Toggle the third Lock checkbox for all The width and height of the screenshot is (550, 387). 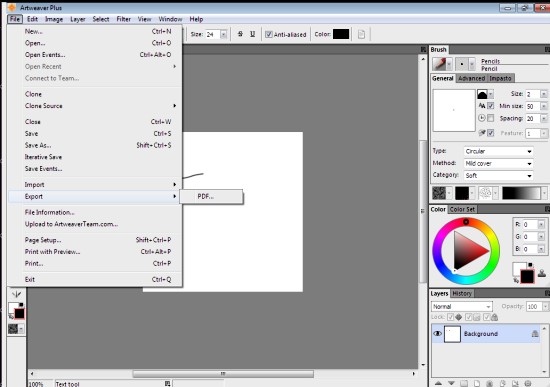[x=486, y=317]
